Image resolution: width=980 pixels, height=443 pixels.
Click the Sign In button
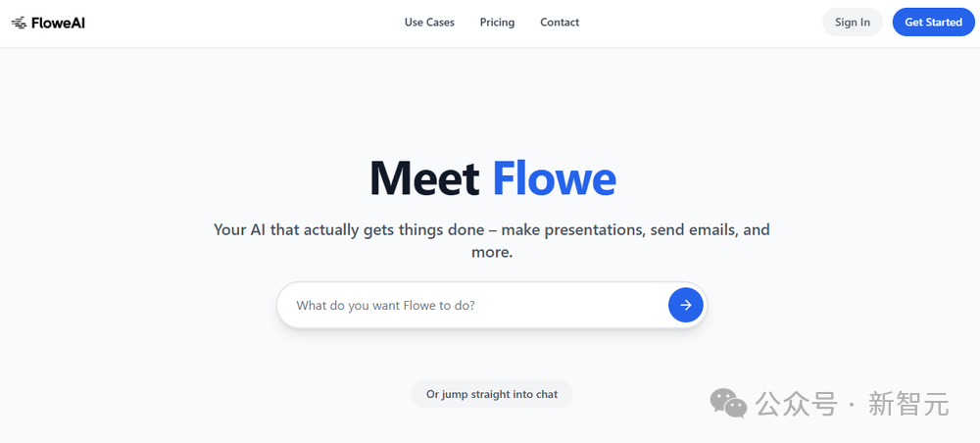[x=853, y=22]
